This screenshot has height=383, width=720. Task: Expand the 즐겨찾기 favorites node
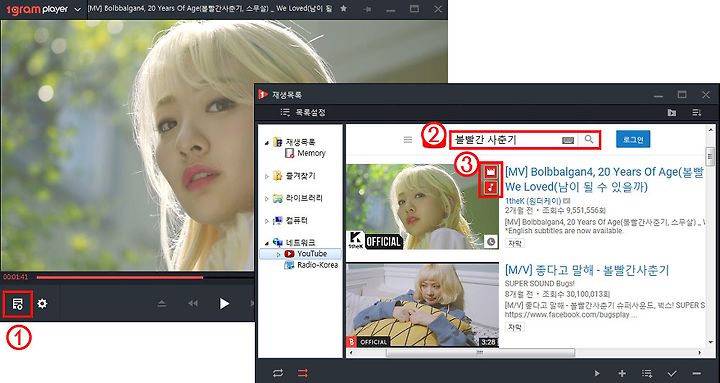tap(267, 176)
